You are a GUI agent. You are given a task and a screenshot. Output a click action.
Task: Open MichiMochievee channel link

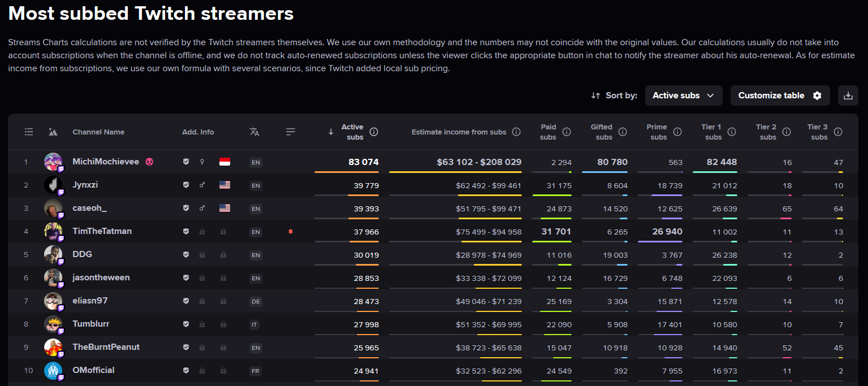[x=106, y=162]
